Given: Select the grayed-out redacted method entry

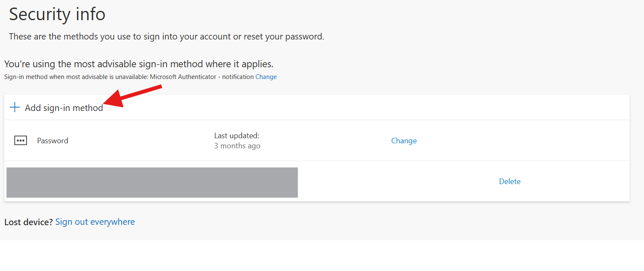Looking at the screenshot, I should (x=152, y=182).
